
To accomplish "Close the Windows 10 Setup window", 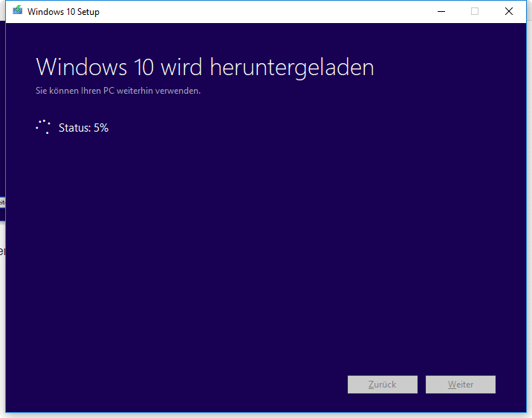I will coord(508,12).
